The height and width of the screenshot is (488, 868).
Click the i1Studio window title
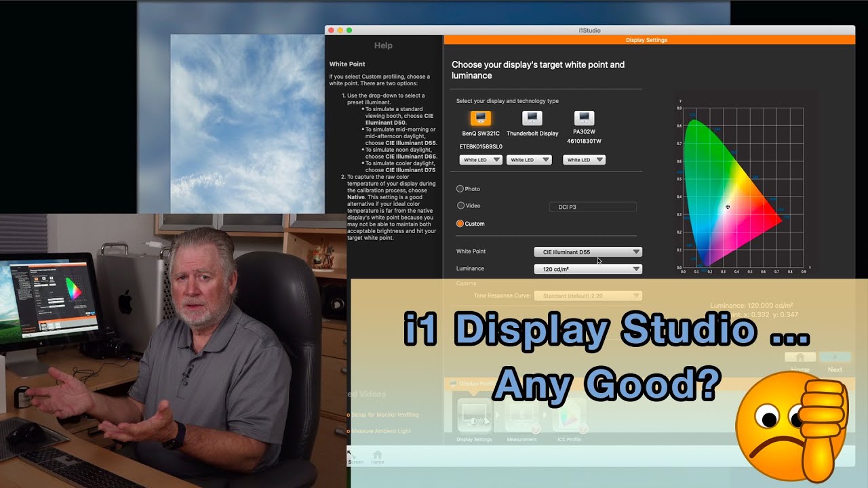pyautogui.click(x=589, y=30)
